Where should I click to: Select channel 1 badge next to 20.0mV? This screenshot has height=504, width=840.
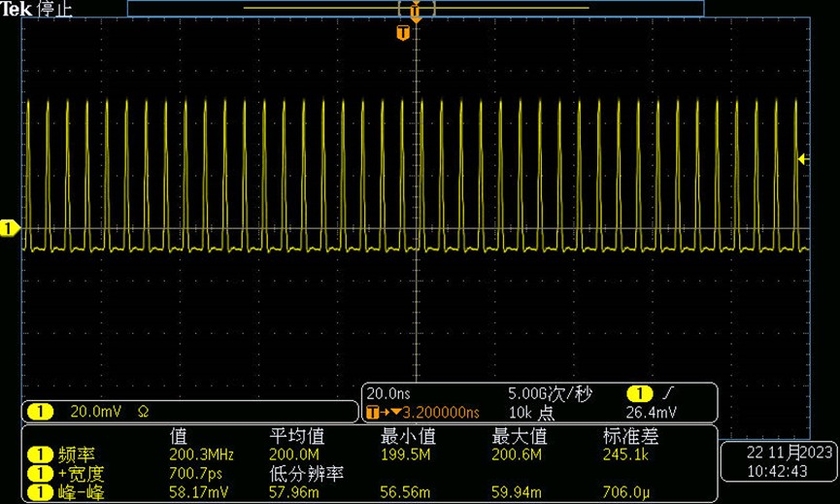(40, 412)
